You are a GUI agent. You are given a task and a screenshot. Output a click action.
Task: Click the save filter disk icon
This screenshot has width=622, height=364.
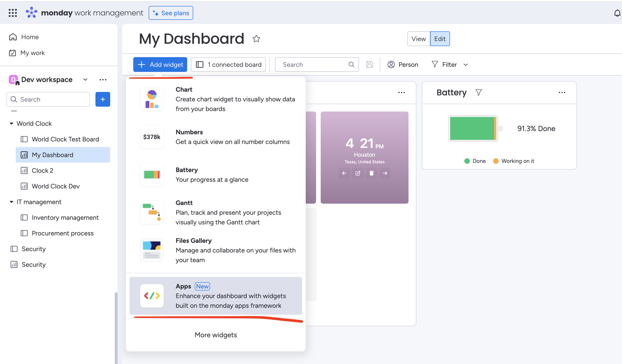pyautogui.click(x=369, y=65)
